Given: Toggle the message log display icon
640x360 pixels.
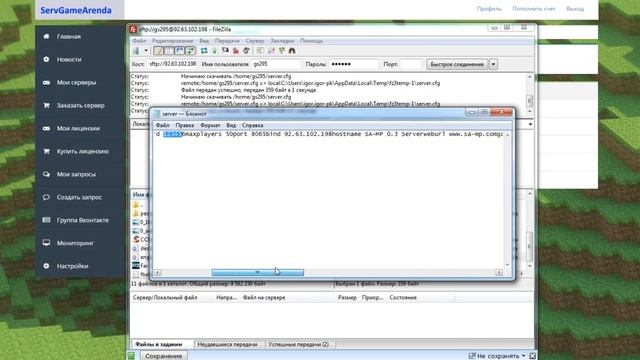Looking at the screenshot, I should [158, 51].
